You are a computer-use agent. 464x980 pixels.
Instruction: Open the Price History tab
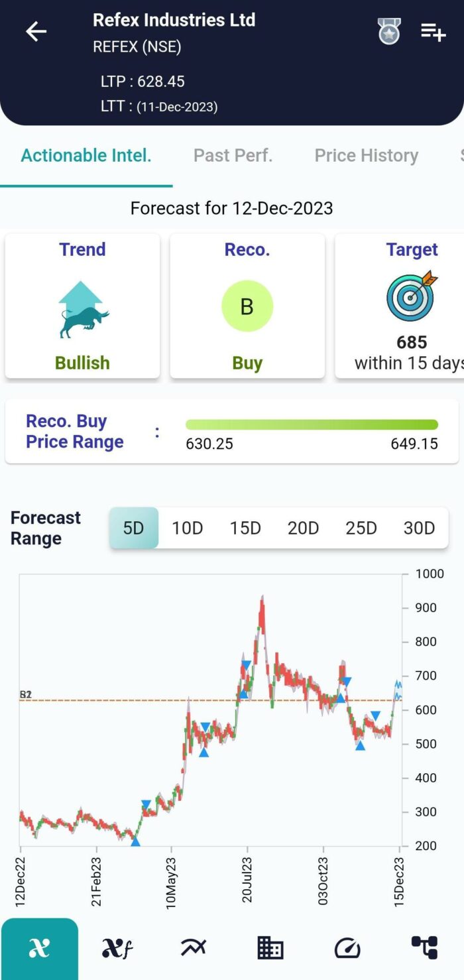coord(366,155)
